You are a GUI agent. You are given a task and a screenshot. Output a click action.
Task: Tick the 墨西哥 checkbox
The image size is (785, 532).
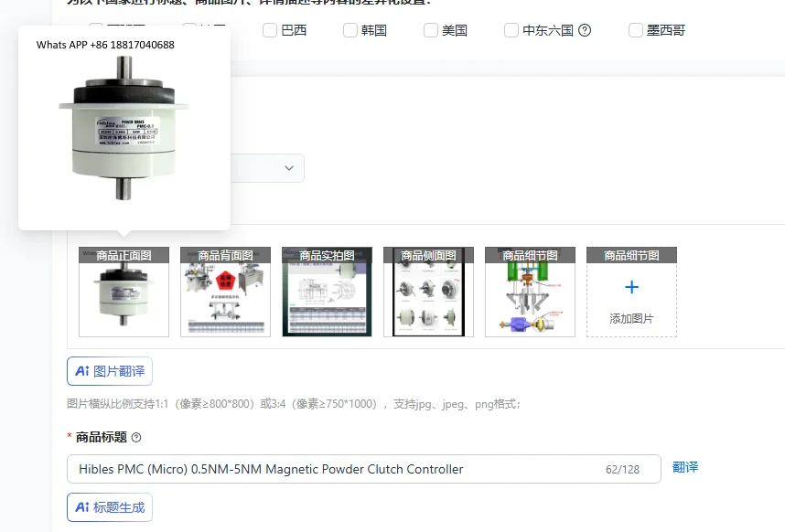coord(635,30)
